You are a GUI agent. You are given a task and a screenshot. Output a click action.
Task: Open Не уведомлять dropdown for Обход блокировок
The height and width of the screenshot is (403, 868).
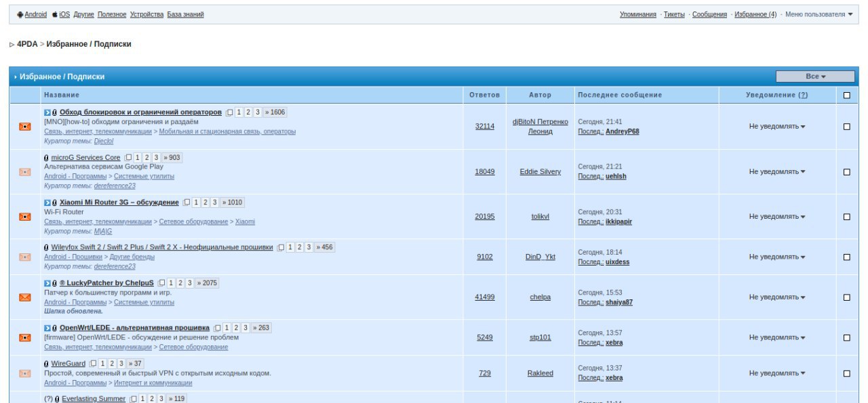(x=777, y=127)
